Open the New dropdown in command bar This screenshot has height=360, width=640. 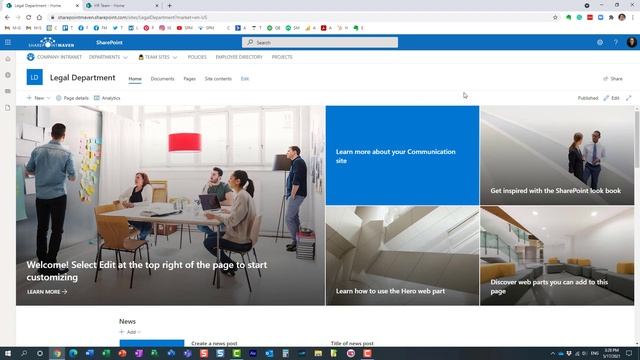(39, 98)
